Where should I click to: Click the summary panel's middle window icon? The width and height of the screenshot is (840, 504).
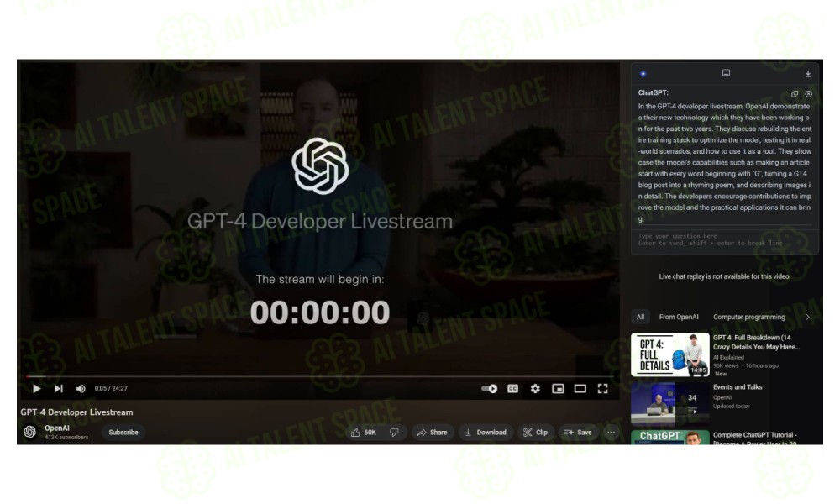pos(726,73)
